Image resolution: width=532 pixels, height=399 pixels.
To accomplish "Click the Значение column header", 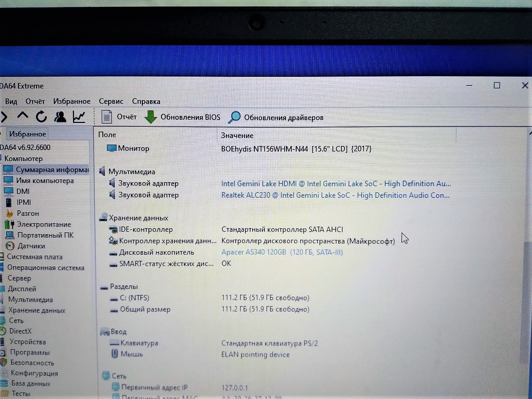I will [x=237, y=136].
